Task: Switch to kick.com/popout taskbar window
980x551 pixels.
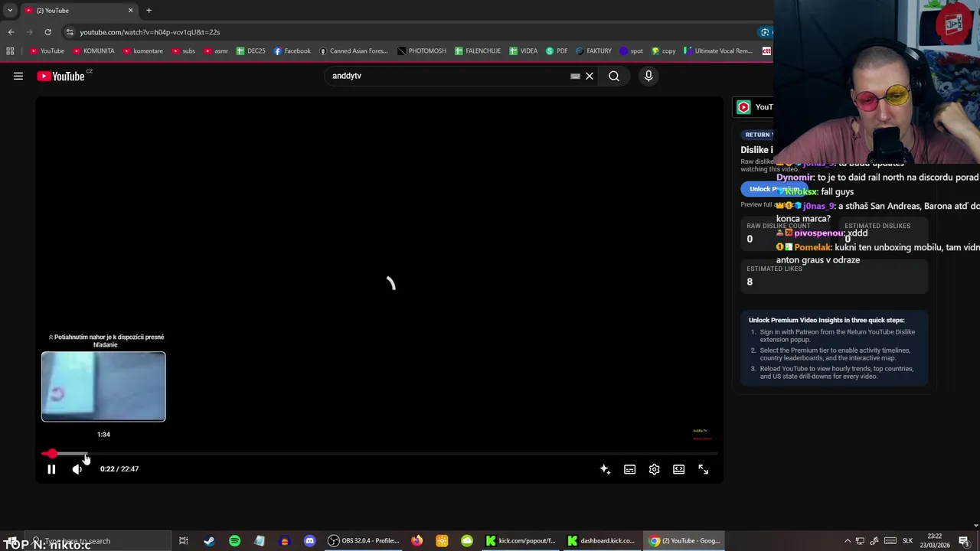Action: (x=521, y=541)
